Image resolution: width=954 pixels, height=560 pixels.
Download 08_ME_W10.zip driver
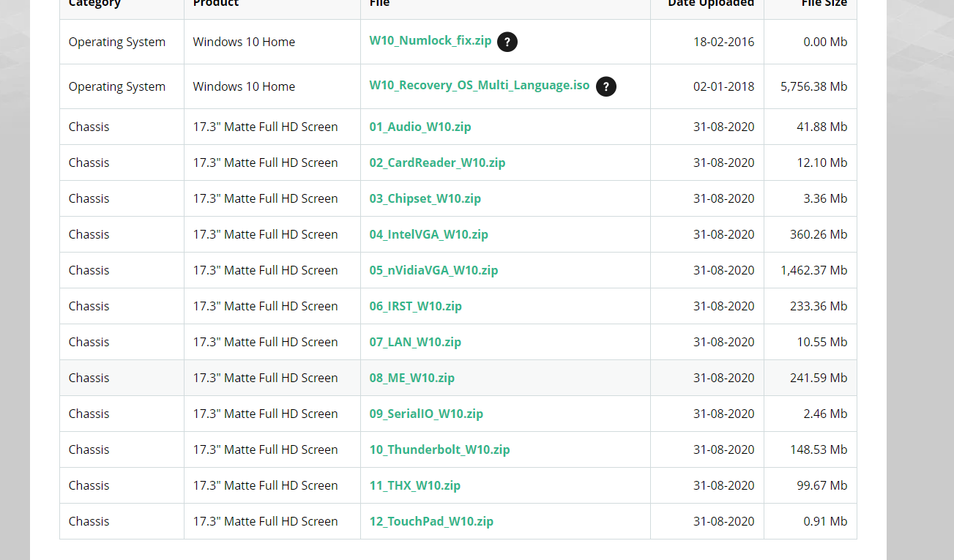[x=412, y=378]
